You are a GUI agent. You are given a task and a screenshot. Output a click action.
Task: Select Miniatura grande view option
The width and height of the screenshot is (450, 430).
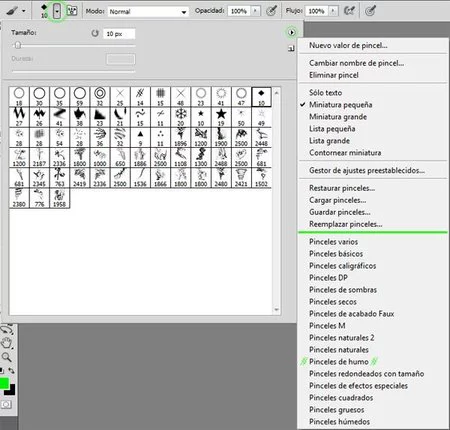(338, 117)
